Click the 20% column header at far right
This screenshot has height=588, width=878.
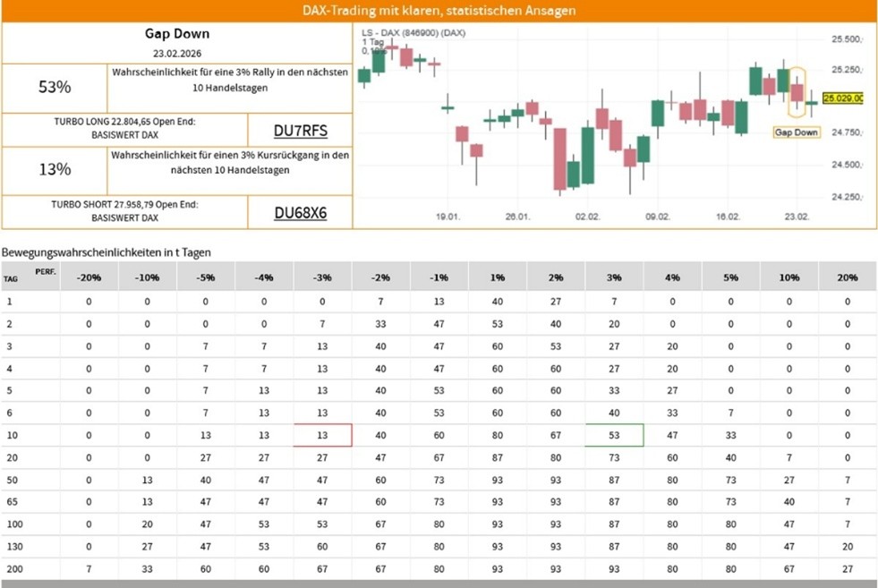coord(847,277)
